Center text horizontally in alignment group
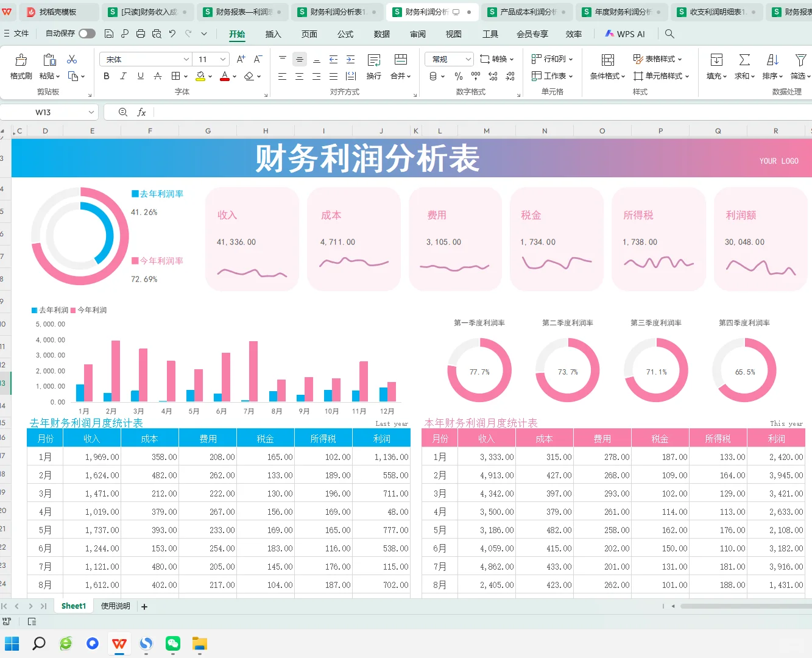The width and height of the screenshot is (812, 658). coord(299,76)
